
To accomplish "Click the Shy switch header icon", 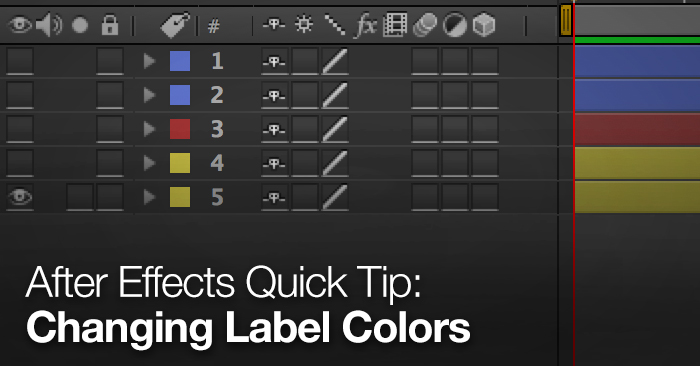I will 274,25.
